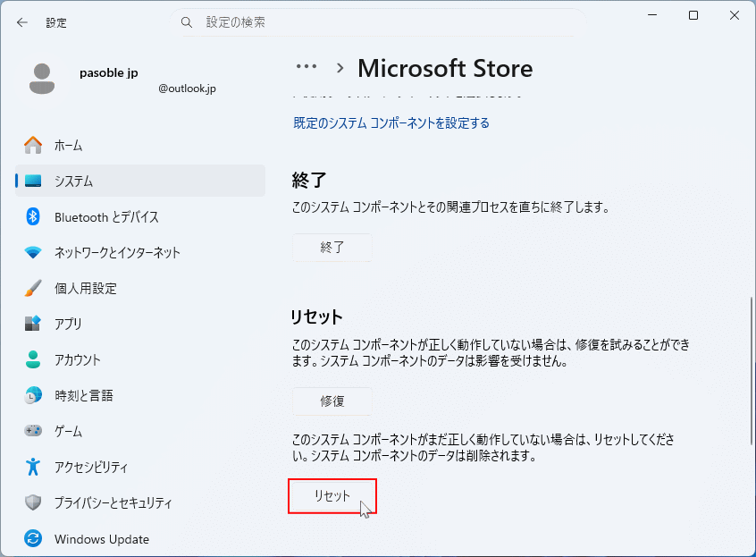Image resolution: width=756 pixels, height=557 pixels.
Task: Click the アプリ apps icon
Action: [33, 323]
